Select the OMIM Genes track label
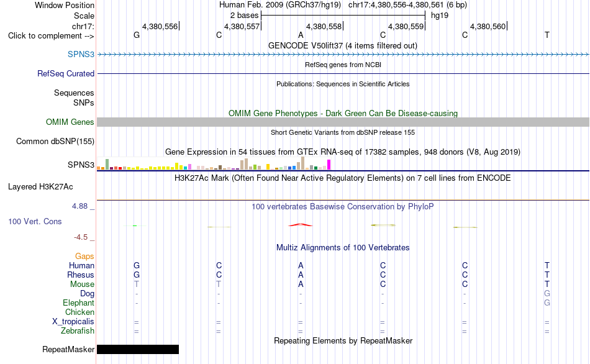This screenshot has width=590, height=364. (70, 122)
